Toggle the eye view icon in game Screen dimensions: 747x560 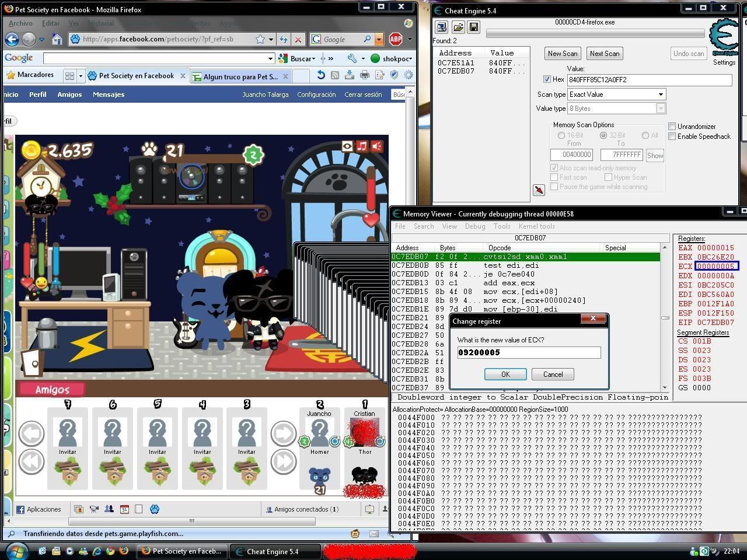[x=348, y=146]
